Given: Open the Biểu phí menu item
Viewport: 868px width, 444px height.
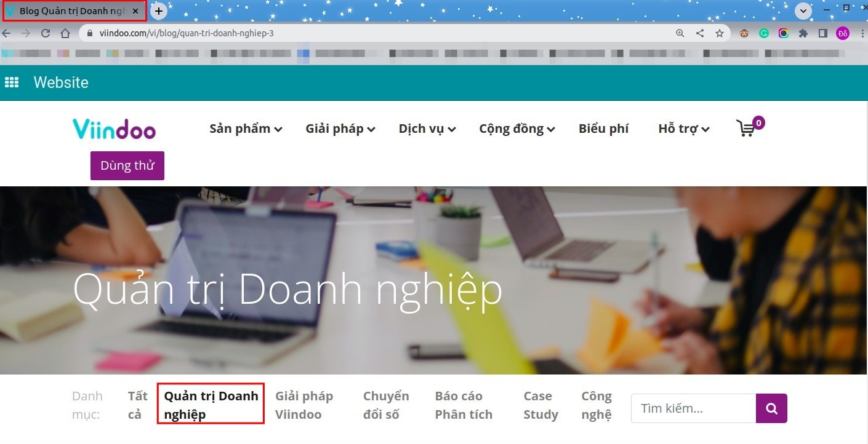Looking at the screenshot, I should click(x=603, y=128).
